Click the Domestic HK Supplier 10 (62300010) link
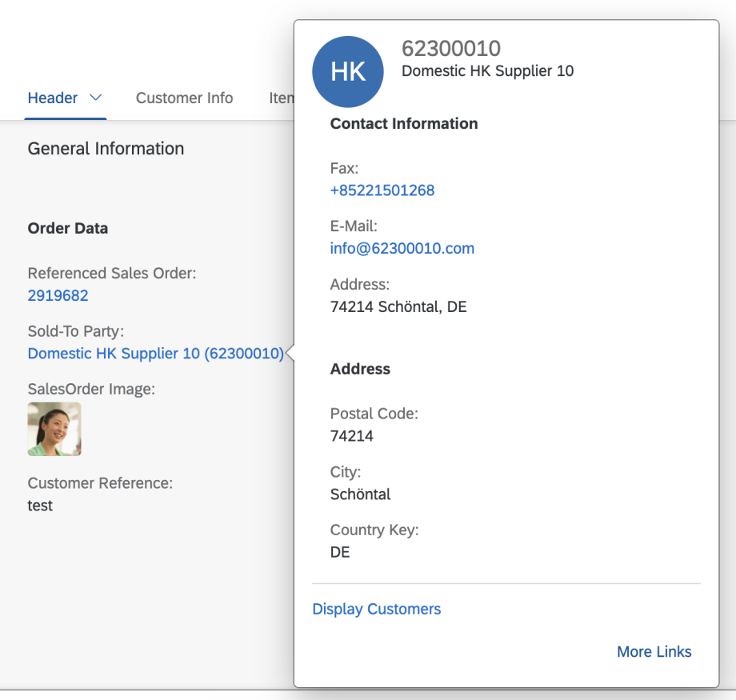This screenshot has height=700, width=736. click(155, 353)
